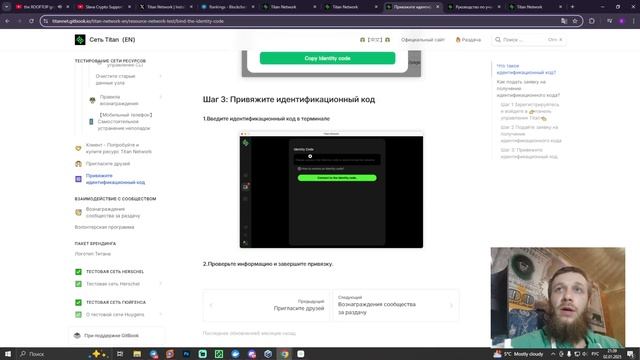The height and width of the screenshot is (360, 640).
Task: Click the translate page icon in address bar
Action: click(564, 21)
